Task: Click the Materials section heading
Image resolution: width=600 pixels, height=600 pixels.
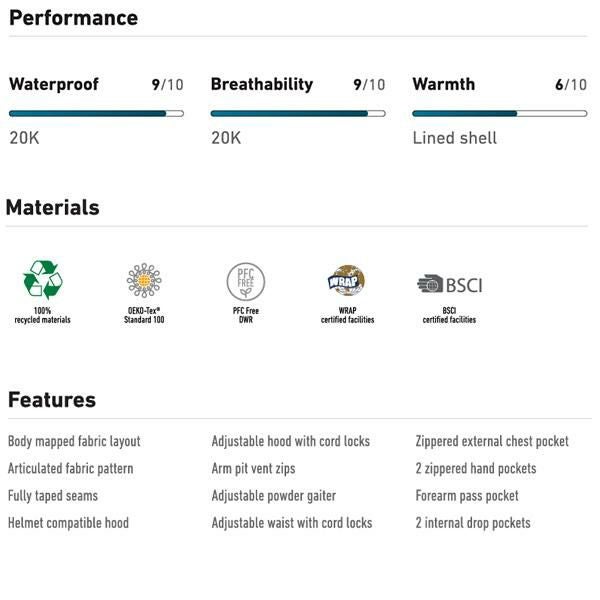Action: (53, 207)
